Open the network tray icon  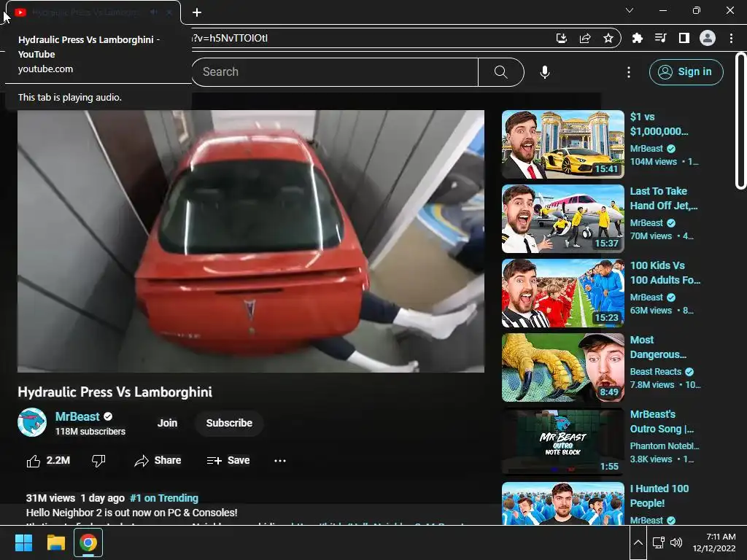[659, 542]
